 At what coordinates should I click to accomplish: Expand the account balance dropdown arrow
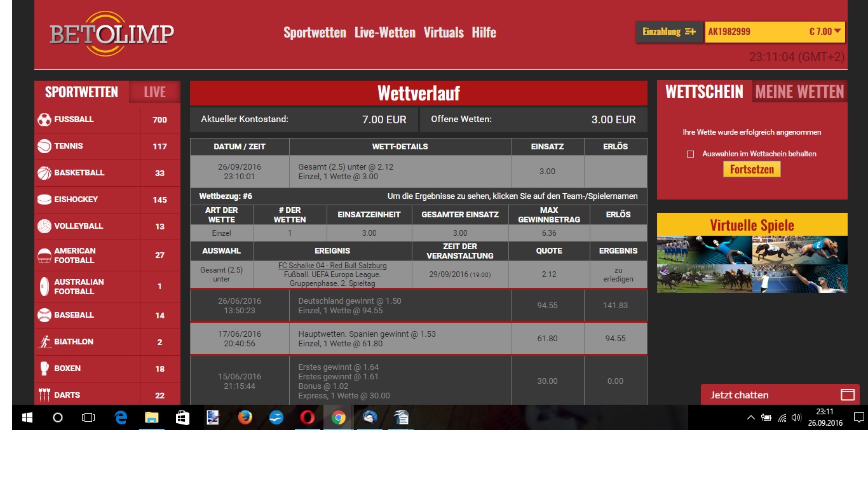coord(837,31)
